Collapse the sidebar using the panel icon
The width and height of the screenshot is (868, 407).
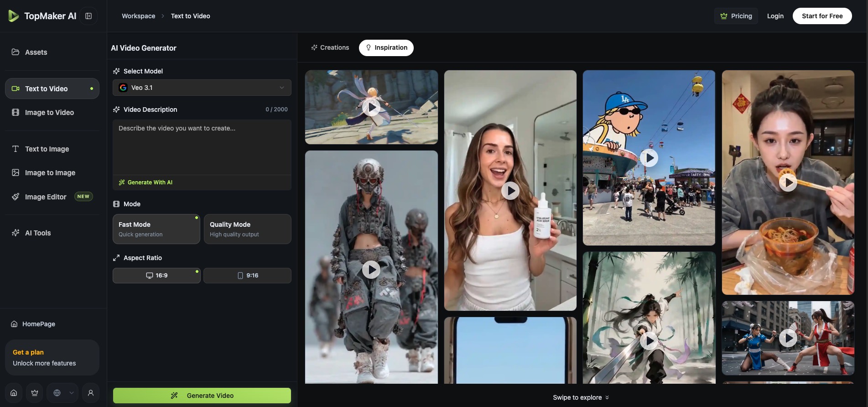coord(88,16)
